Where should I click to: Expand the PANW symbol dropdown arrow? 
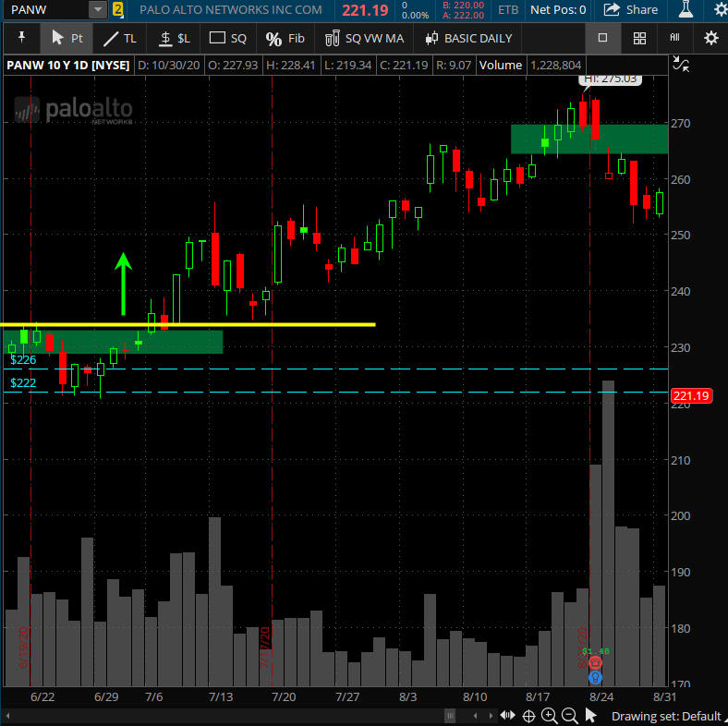97,10
